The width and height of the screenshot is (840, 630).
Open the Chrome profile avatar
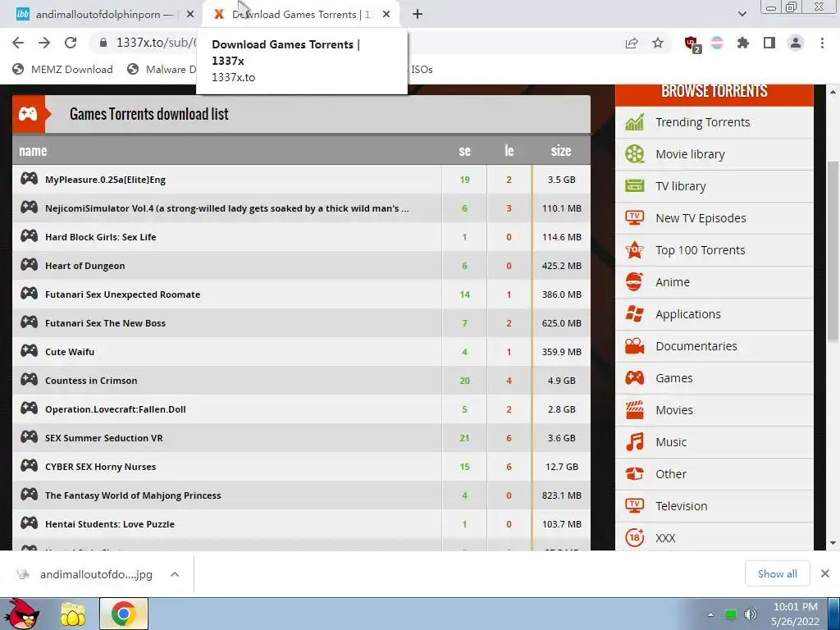[x=796, y=43]
